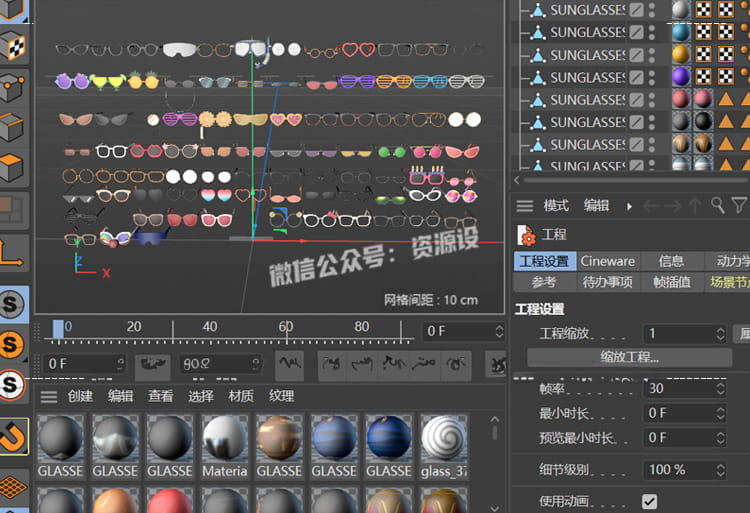750x513 pixels.
Task: Select the Points mode cube icon
Action: point(14,86)
